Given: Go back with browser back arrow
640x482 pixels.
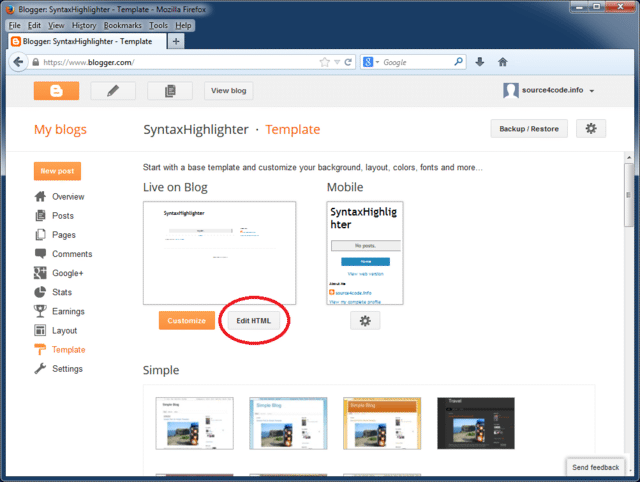Looking at the screenshot, I should coord(18,62).
